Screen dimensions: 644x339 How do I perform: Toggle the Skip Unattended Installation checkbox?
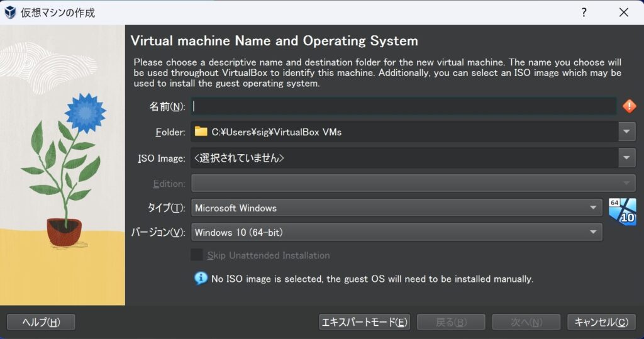click(197, 255)
